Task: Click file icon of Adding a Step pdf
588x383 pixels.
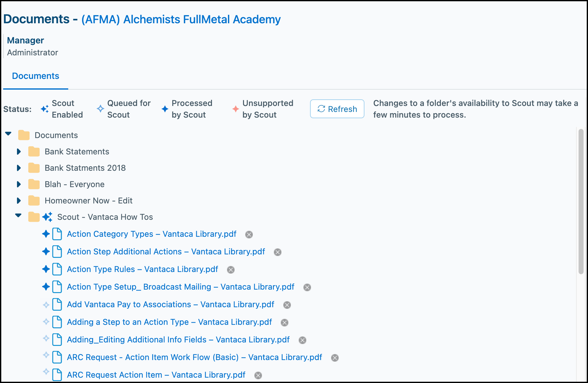Action: click(57, 322)
